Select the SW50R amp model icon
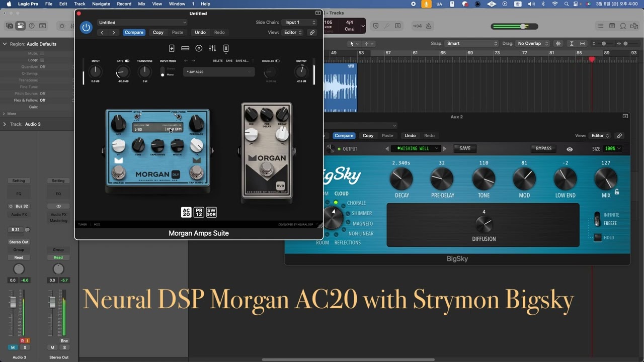The width and height of the screenshot is (644, 362). click(211, 212)
